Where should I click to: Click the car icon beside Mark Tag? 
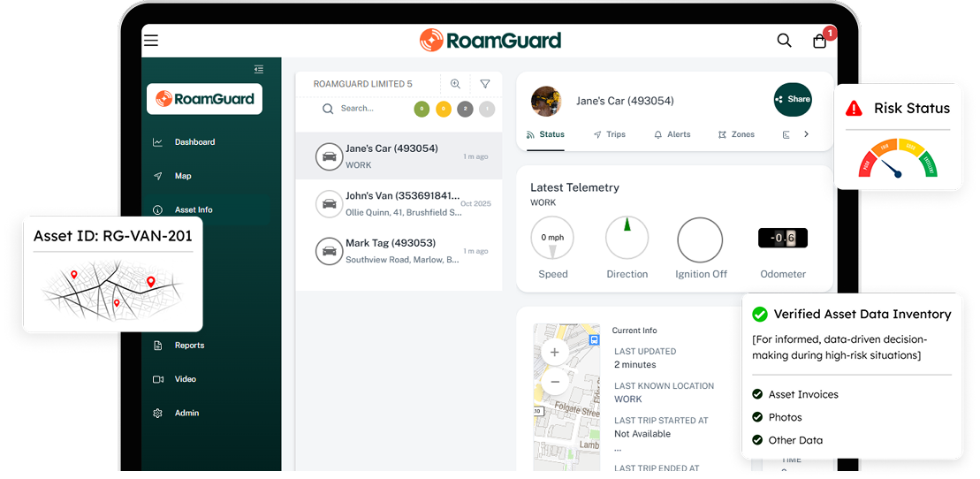tap(330, 251)
